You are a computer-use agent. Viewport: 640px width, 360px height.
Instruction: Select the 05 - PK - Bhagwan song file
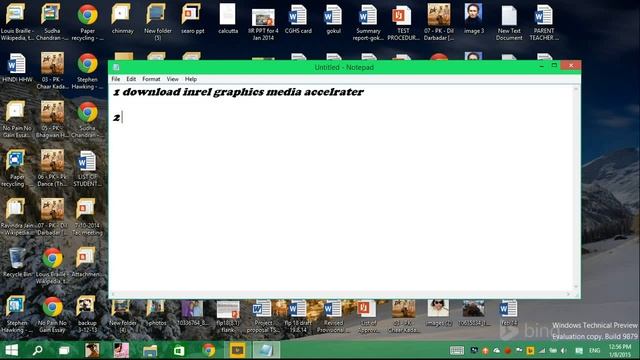click(52, 119)
